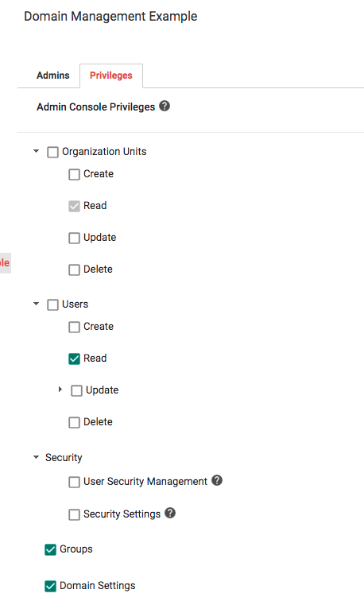Viewport: 364px width, 605px height.
Task: Switch to the Admins tab
Action: click(52, 76)
